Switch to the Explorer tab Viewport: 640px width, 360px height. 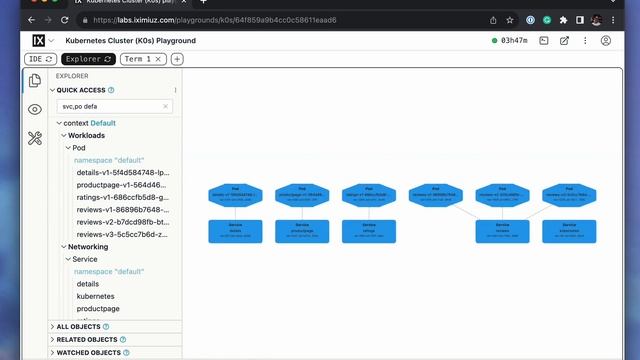(89, 59)
